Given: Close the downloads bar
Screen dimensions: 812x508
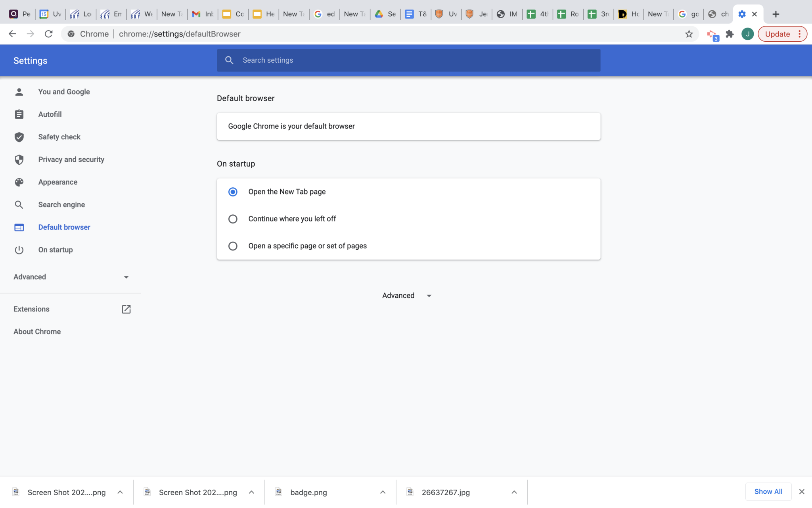Looking at the screenshot, I should (802, 492).
